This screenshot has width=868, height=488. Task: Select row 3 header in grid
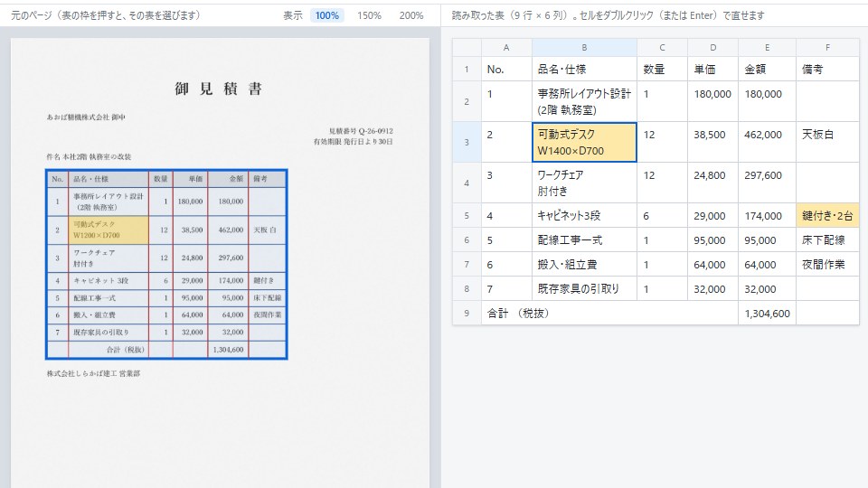click(467, 142)
